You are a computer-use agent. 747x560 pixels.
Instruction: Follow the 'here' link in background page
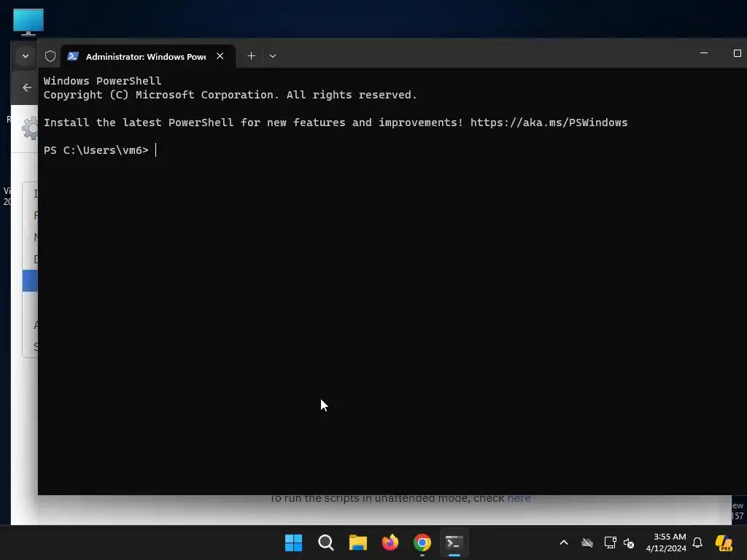point(519,498)
